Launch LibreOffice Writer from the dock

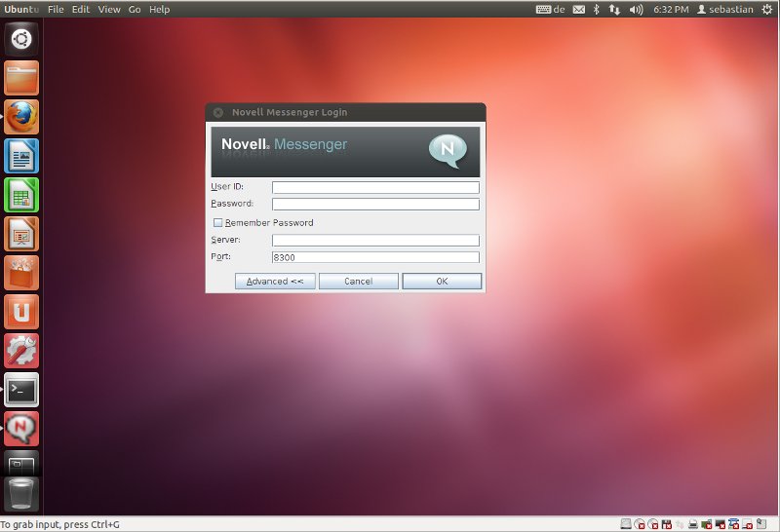coord(21,156)
